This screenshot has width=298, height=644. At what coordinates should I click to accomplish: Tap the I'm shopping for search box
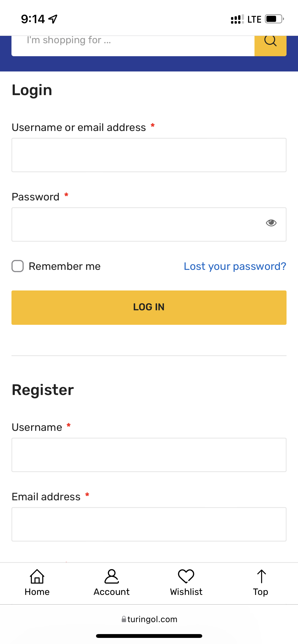(x=133, y=45)
